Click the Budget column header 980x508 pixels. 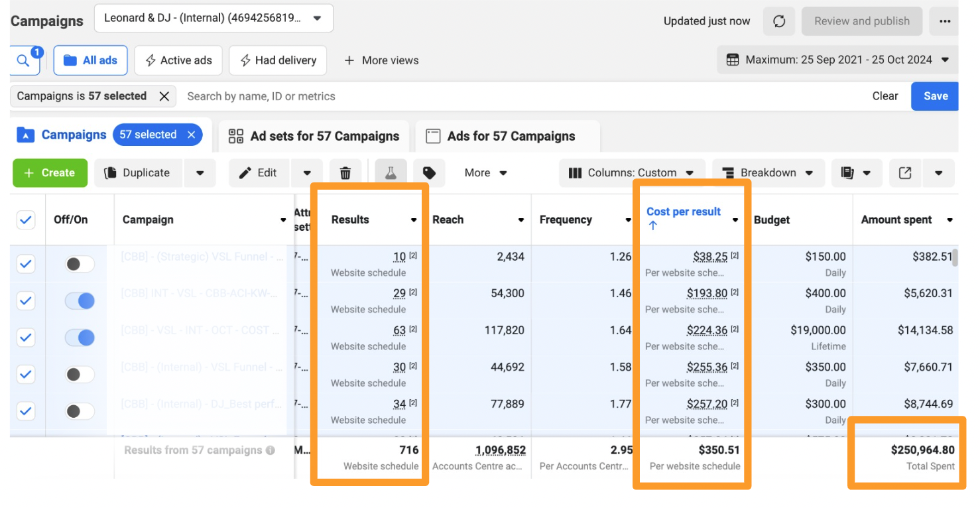[x=772, y=220]
